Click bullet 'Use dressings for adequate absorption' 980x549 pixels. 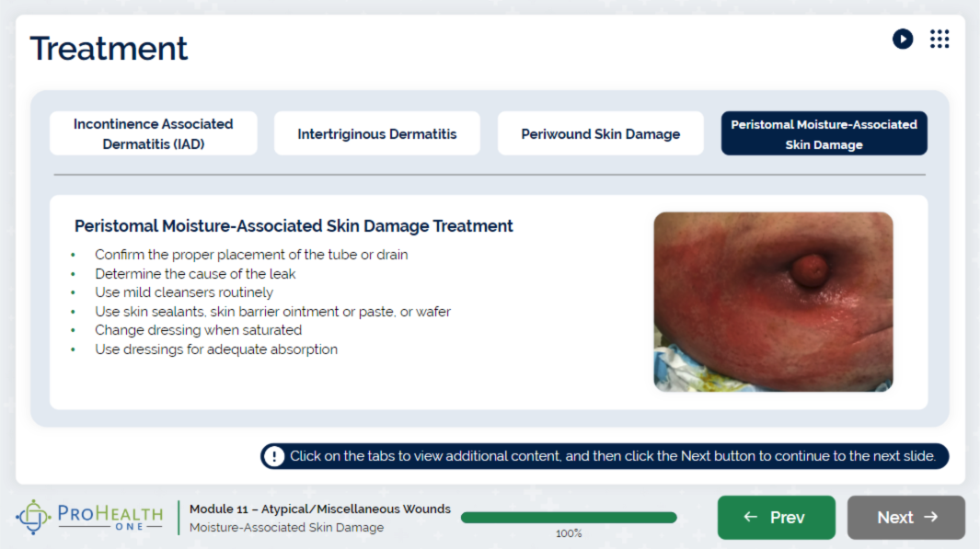pos(216,349)
